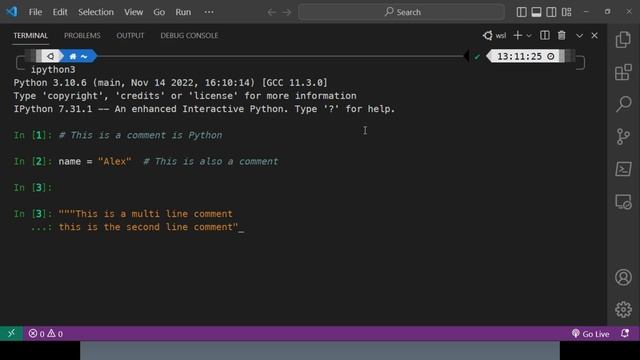Image resolution: width=640 pixels, height=360 pixels.
Task: Click the "ipython3" command text
Action: (53, 69)
